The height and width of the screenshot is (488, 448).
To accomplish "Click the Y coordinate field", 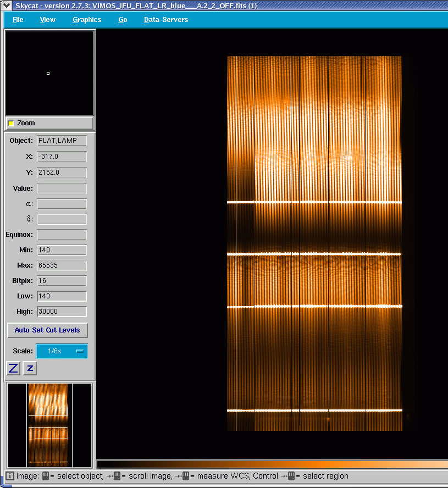I will coord(62,173).
